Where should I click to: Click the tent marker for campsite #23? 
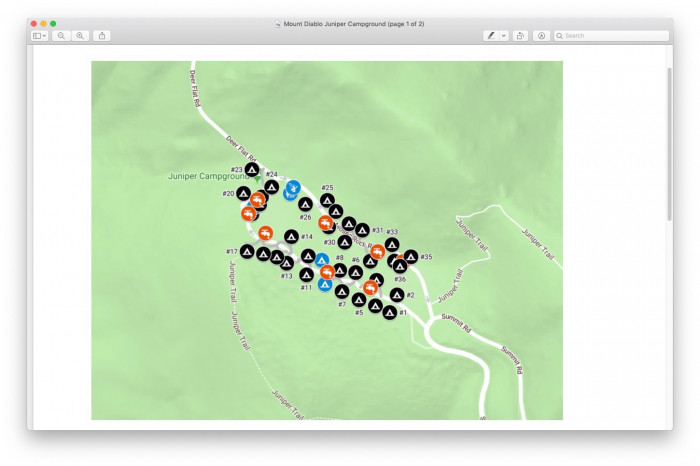click(252, 170)
